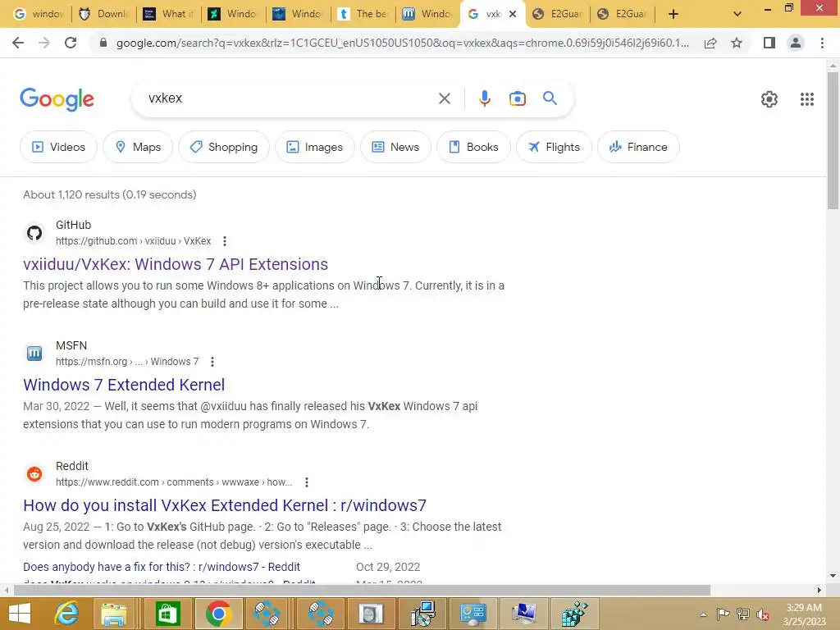840x630 pixels.
Task: Open File Explorer from taskbar
Action: tap(113, 614)
